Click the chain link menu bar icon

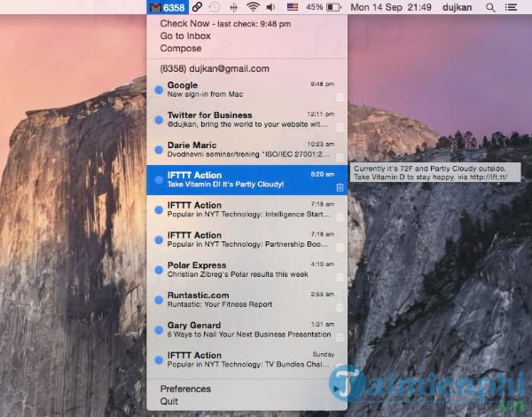coord(197,7)
